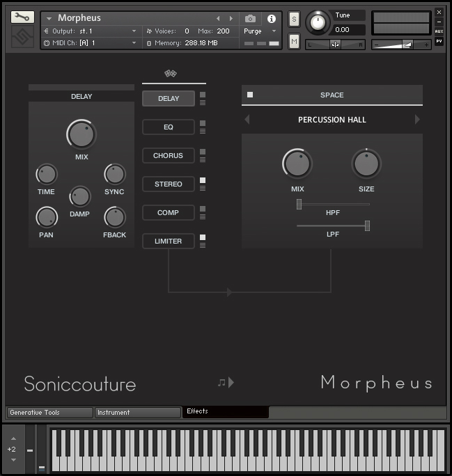Click the music note play icon

point(226,383)
